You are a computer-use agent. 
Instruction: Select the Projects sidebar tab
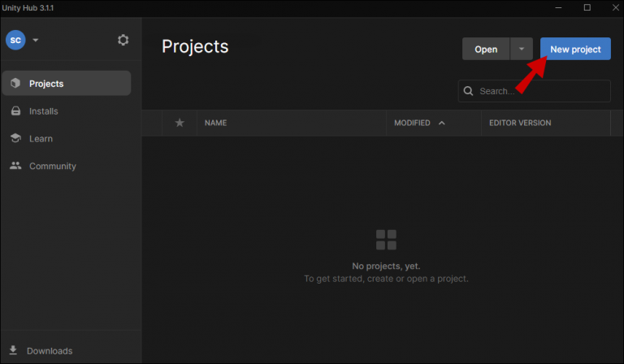[67, 83]
